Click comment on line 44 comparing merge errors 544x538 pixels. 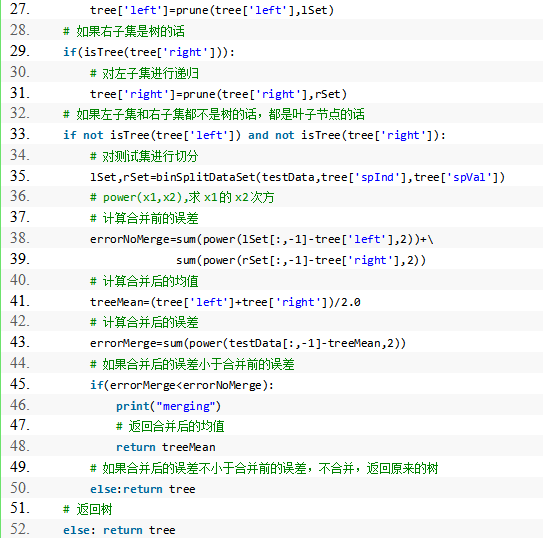192,364
